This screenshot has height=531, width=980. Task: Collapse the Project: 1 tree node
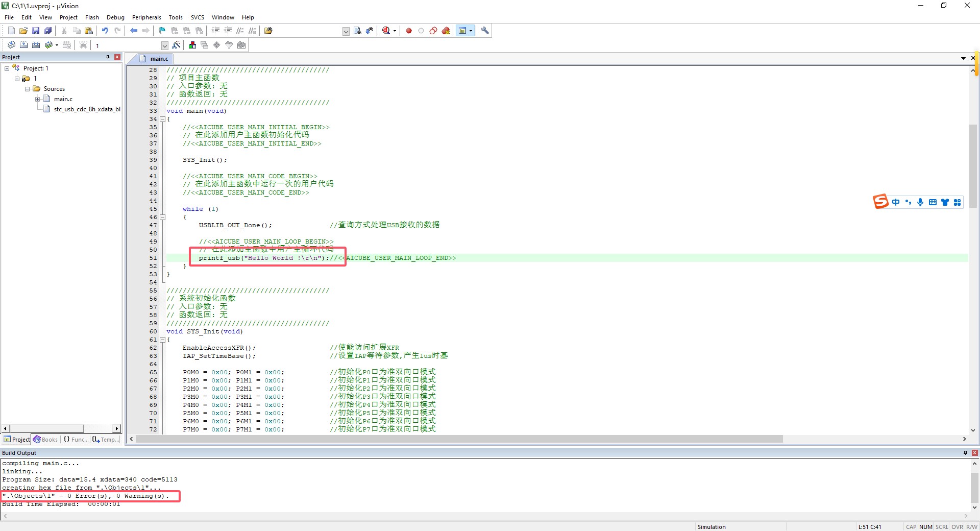[x=7, y=68]
